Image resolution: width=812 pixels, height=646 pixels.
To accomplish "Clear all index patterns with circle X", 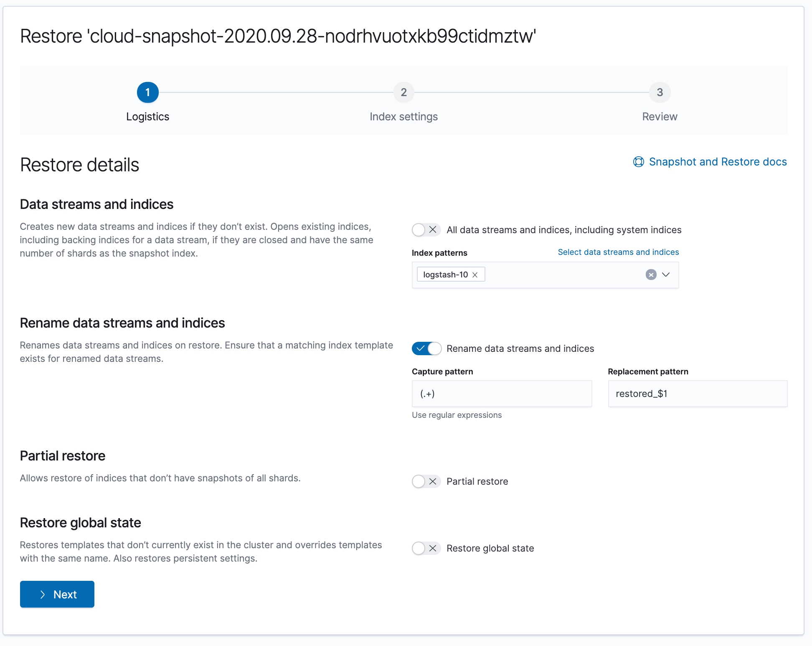I will (651, 275).
